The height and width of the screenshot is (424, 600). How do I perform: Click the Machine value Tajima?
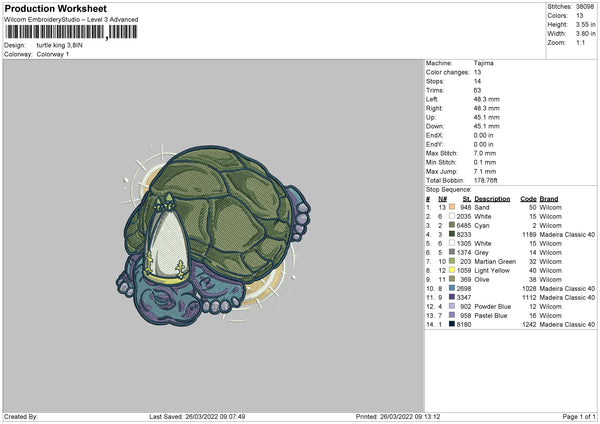[x=484, y=63]
